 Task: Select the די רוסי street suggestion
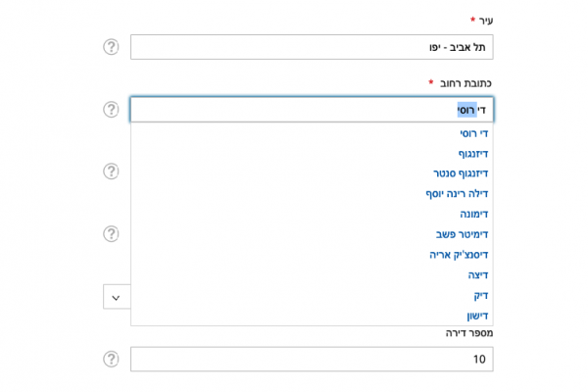474,133
